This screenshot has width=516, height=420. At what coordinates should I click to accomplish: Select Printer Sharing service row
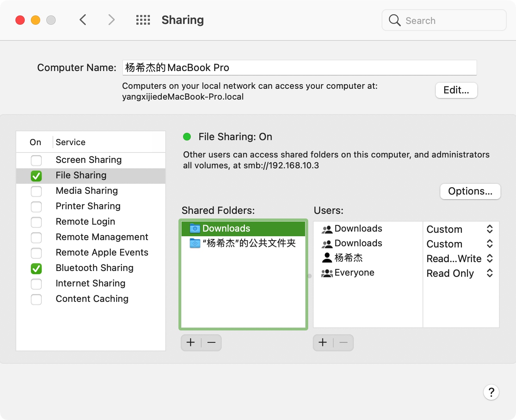pos(91,207)
